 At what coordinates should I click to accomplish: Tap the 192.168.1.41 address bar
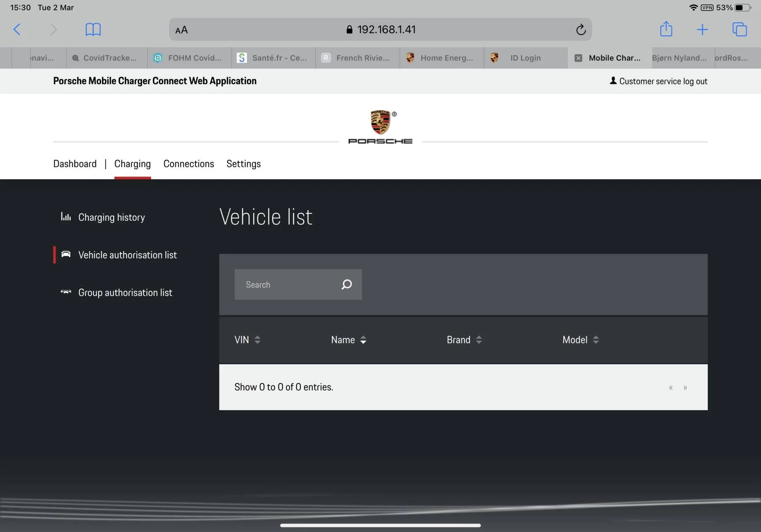pos(380,29)
